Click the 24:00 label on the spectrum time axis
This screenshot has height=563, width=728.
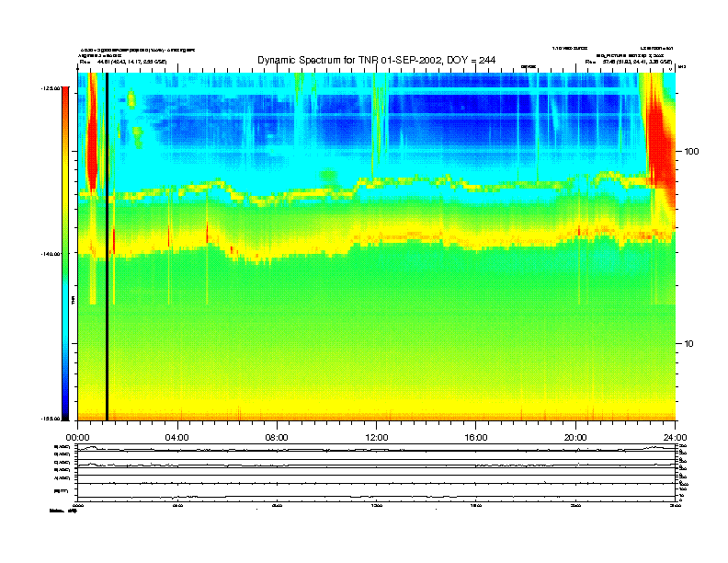point(675,438)
